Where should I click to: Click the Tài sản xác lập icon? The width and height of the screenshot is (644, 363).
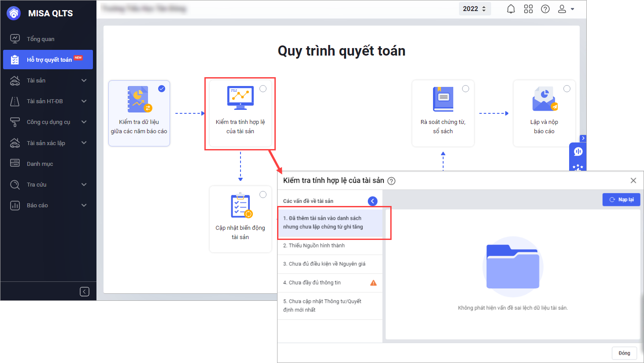(15, 143)
